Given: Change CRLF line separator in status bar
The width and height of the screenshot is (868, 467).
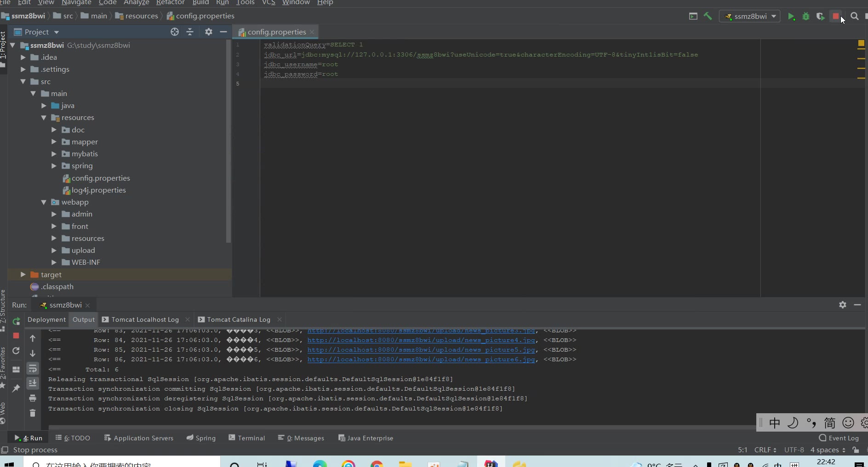Looking at the screenshot, I should tap(765, 450).
